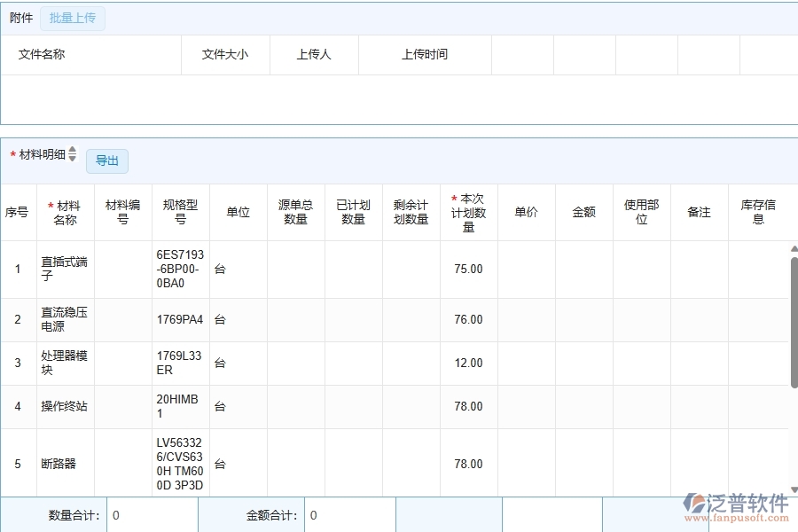The width and height of the screenshot is (798, 532).
Task: Select row 1 material 直插式端子
Action: (65, 269)
